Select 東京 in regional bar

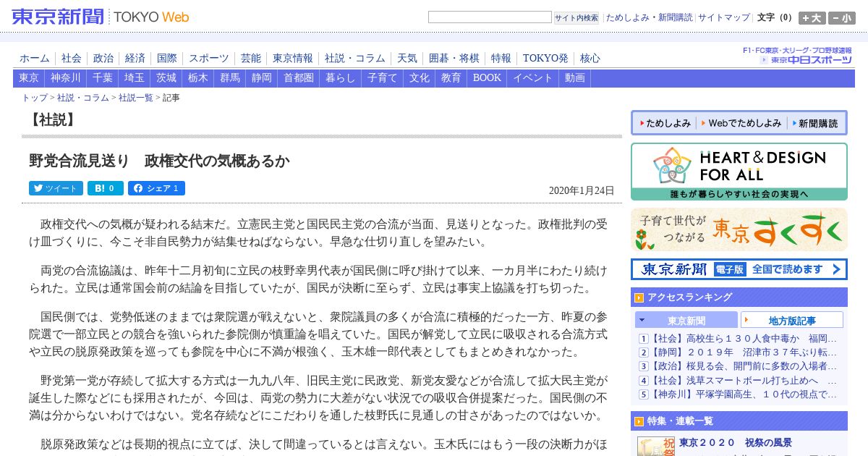point(29,78)
